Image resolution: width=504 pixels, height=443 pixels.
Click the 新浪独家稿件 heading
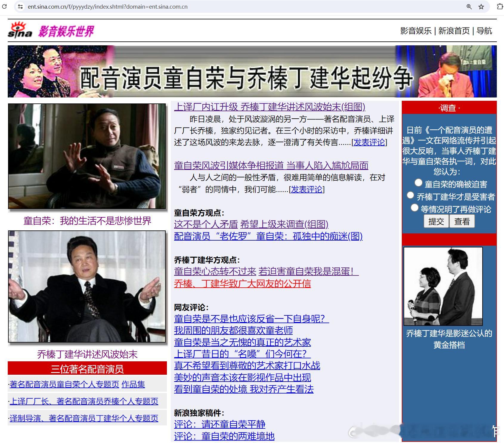click(199, 413)
